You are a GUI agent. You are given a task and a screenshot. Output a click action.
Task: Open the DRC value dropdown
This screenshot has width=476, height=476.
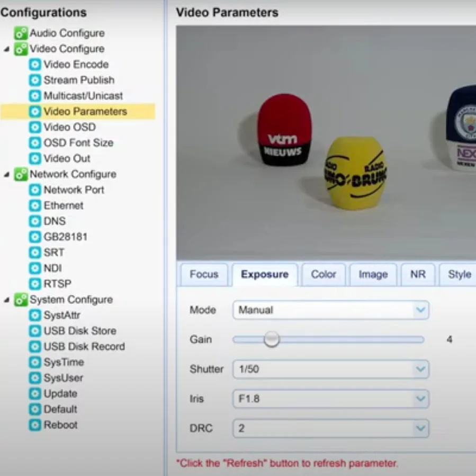point(330,428)
